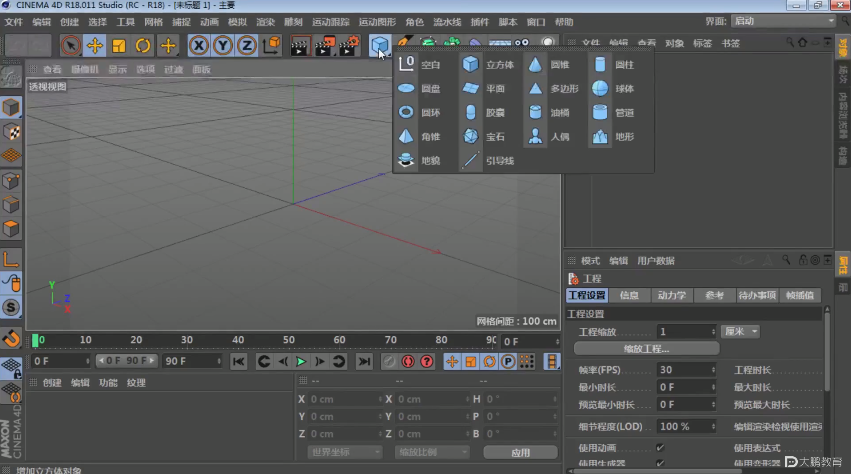Click the 缩放工程 button
The image size is (851, 474).
(646, 349)
